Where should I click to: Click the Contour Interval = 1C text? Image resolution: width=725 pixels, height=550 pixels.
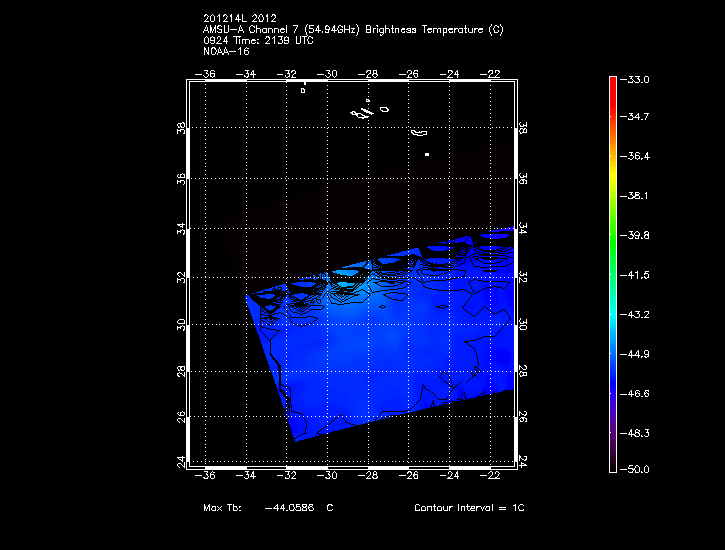click(469, 508)
